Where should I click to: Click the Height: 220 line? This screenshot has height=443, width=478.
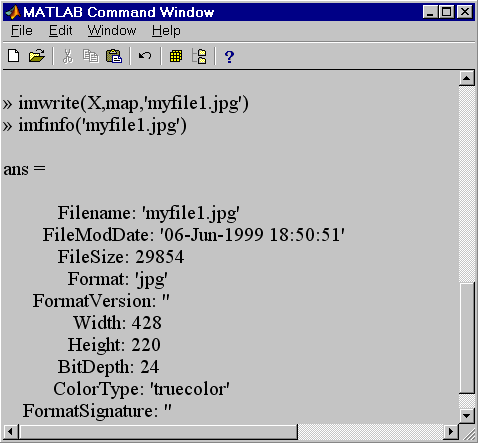(x=114, y=345)
